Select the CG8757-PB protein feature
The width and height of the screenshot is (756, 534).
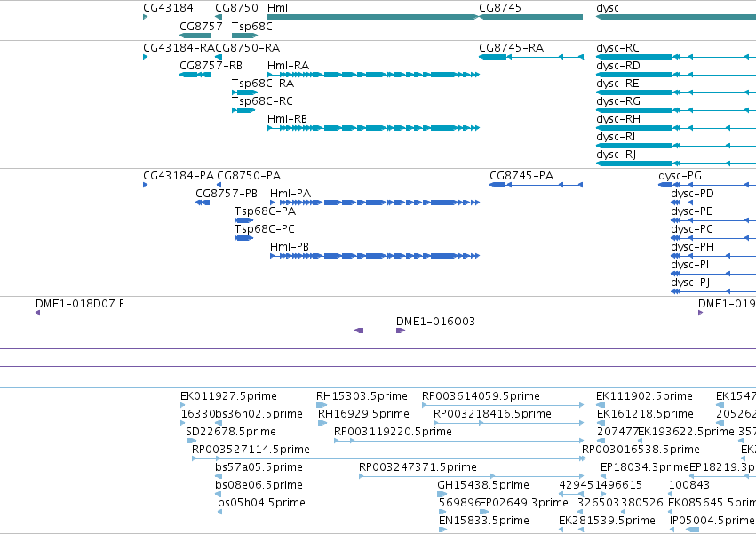[203, 203]
